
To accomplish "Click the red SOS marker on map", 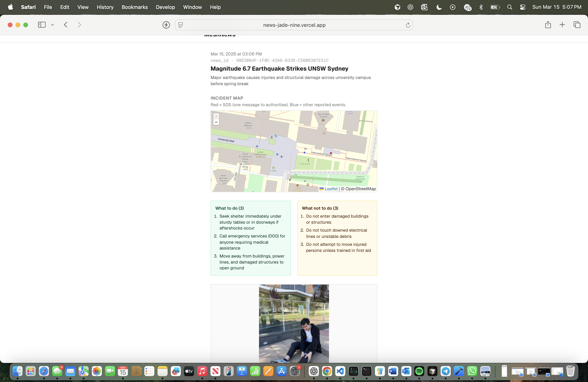I will tap(331, 153).
